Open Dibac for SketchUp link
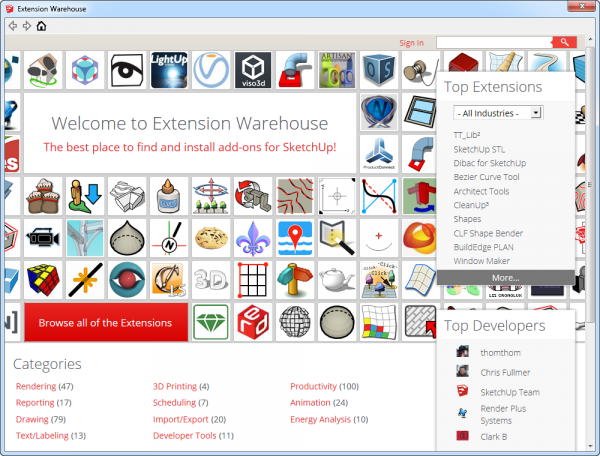 [489, 163]
